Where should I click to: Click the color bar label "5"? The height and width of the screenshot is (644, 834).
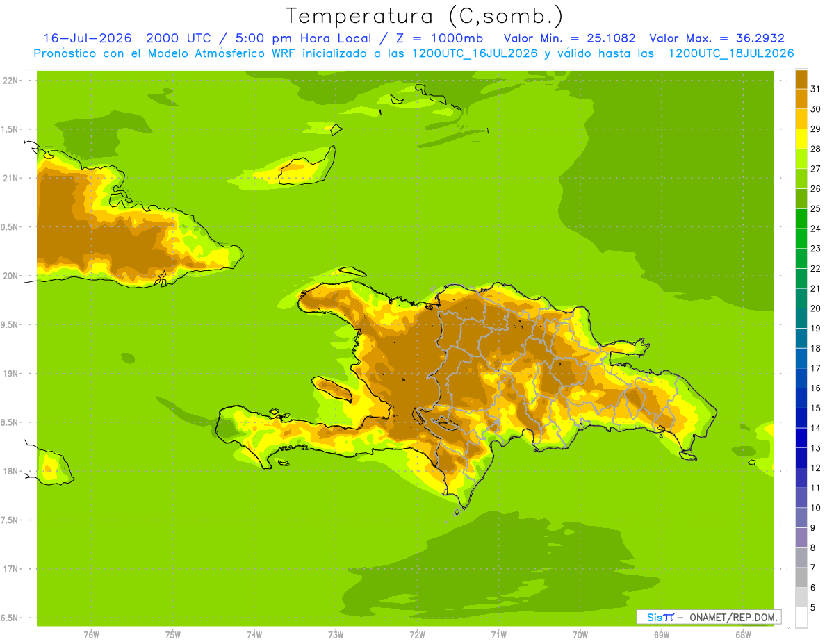pyautogui.click(x=813, y=607)
